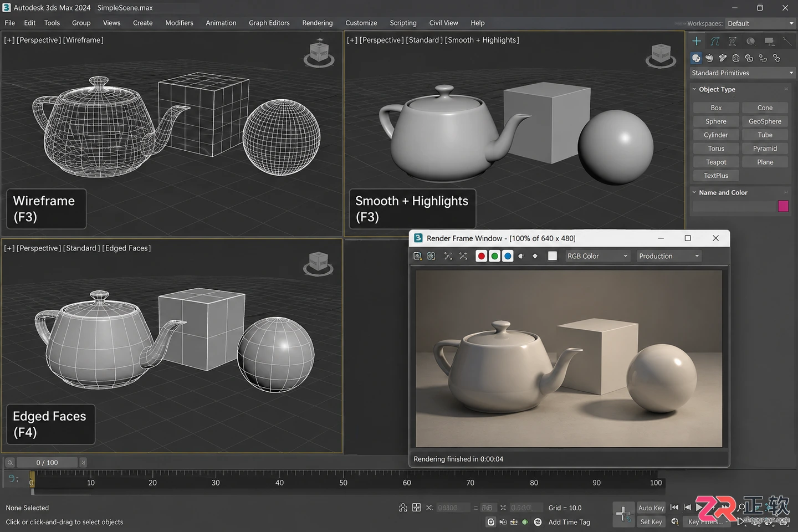Viewport: 798px width, 532px height.
Task: Open the Motion panel tab icon
Action: tap(750, 41)
